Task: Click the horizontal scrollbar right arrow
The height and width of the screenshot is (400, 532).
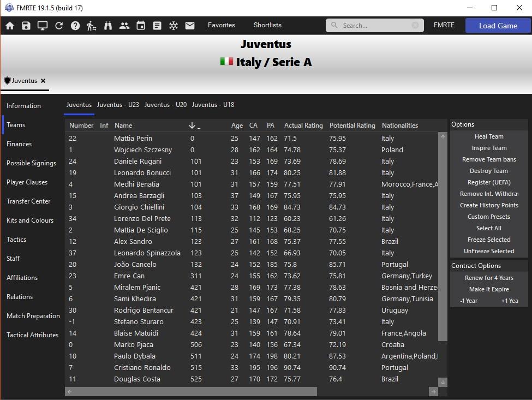Action: [433, 392]
